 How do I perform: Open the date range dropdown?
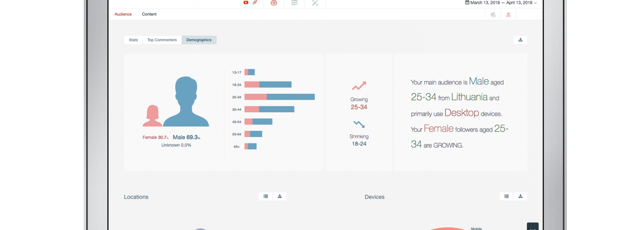click(x=535, y=3)
